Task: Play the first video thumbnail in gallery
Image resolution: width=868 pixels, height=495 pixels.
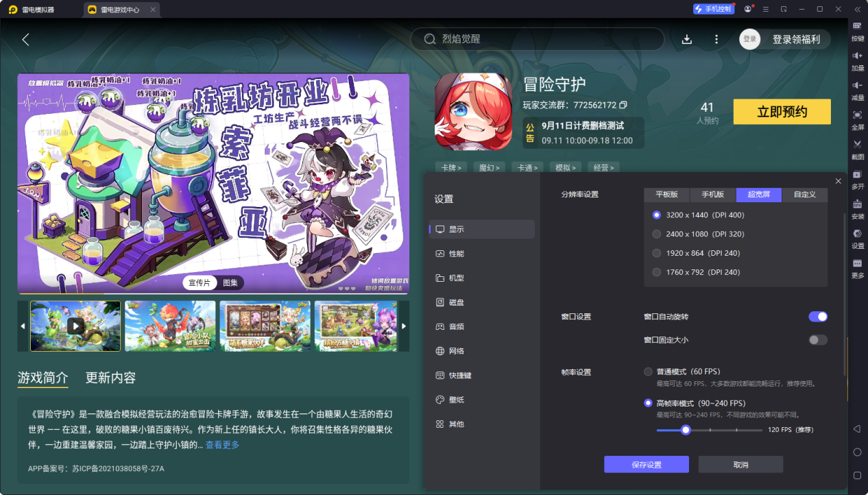Action: [x=75, y=326]
